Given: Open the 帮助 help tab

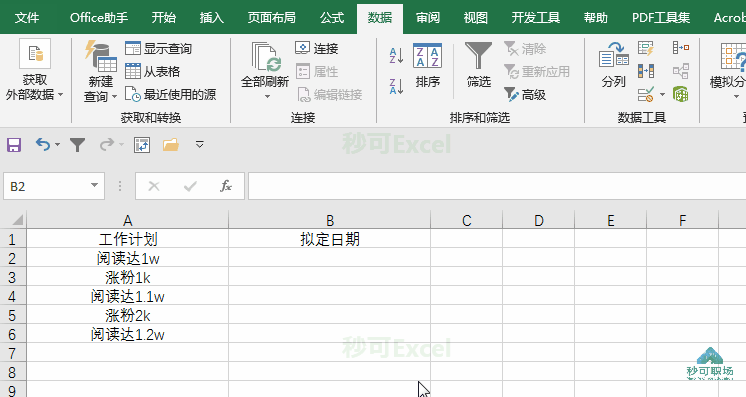Looking at the screenshot, I should pos(596,18).
